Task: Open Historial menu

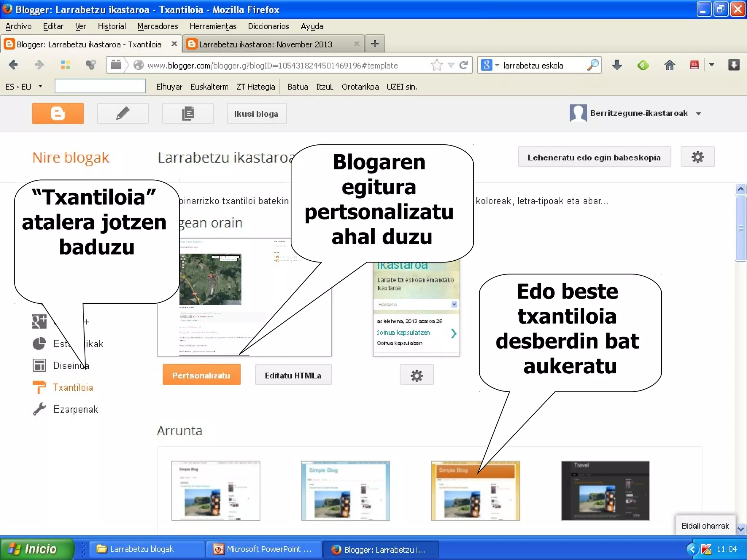Action: tap(112, 26)
